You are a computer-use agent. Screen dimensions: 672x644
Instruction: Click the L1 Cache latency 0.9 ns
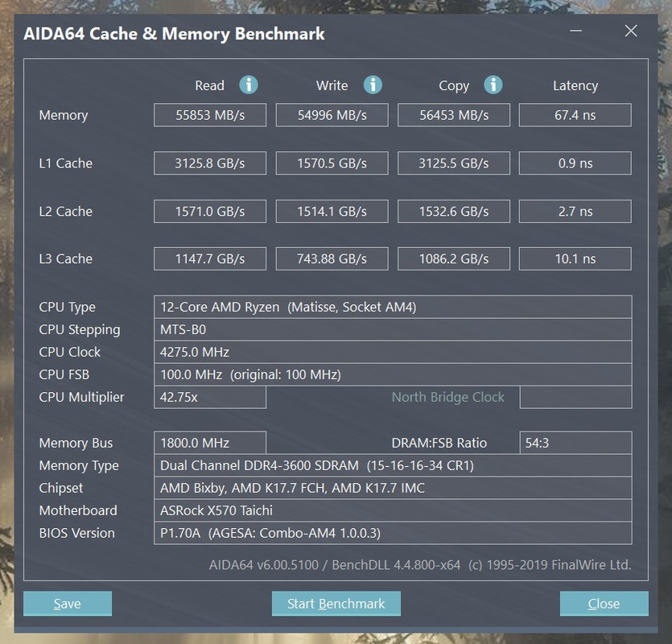pos(575,163)
